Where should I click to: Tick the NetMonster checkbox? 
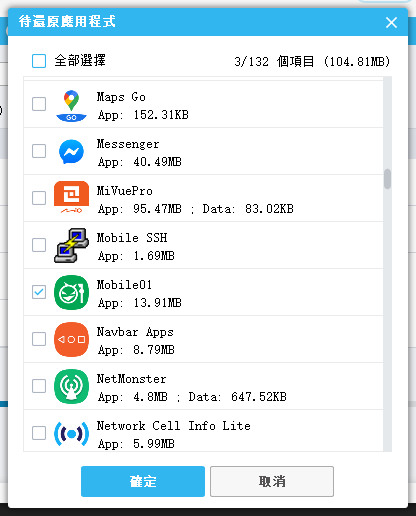coord(39,386)
